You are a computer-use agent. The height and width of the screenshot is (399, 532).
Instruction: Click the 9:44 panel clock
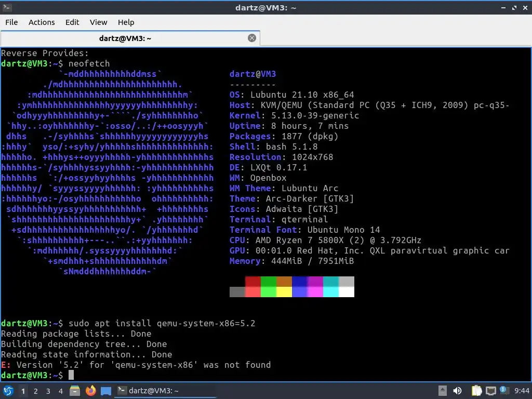tap(522, 391)
